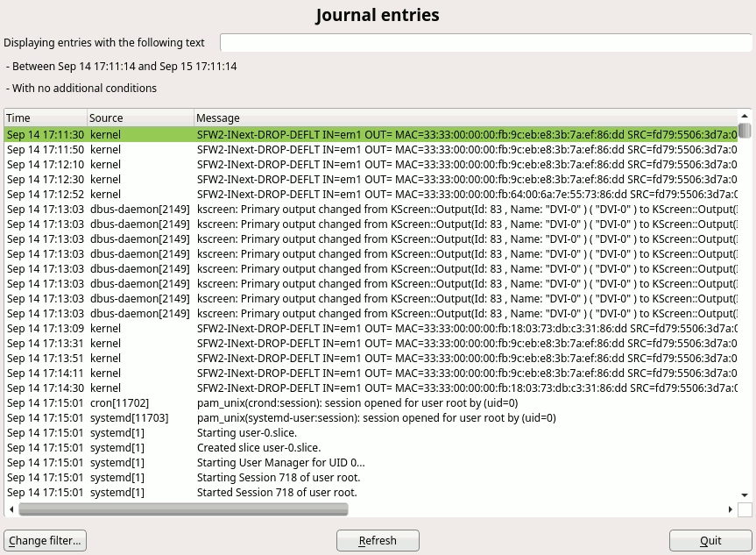Sort entries by Source column header
Viewport: 756px width, 555px height.
click(x=139, y=117)
